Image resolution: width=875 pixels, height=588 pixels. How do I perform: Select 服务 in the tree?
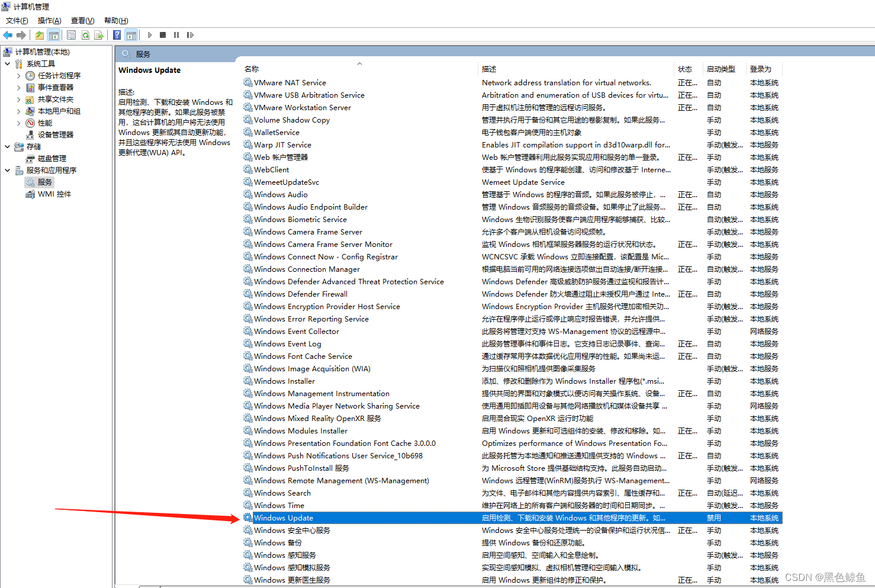point(45,182)
